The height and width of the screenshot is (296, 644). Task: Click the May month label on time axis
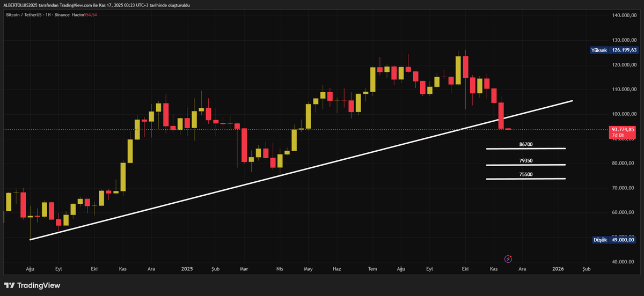pos(308,268)
